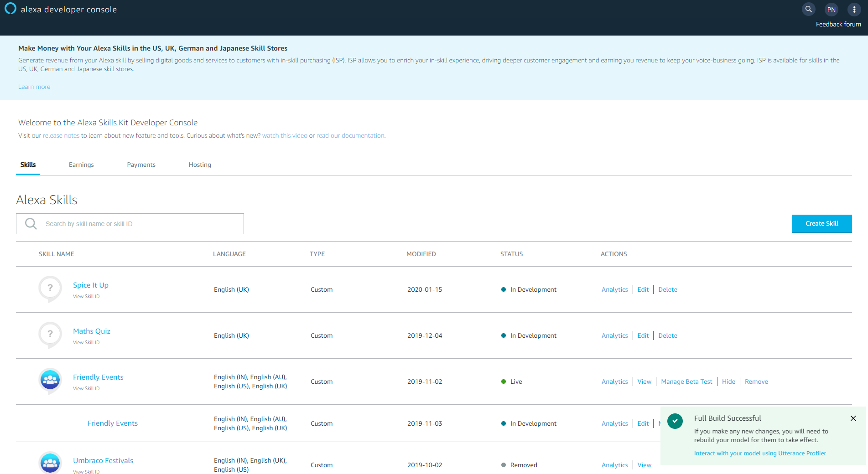Image resolution: width=868 pixels, height=474 pixels.
Task: View Skill ID for Maths Quiz
Action: 86,342
